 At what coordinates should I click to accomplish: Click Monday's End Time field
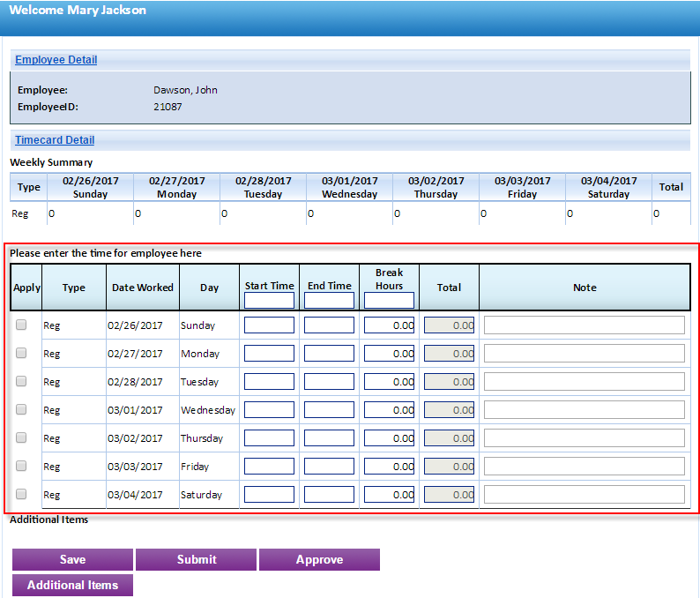click(329, 354)
